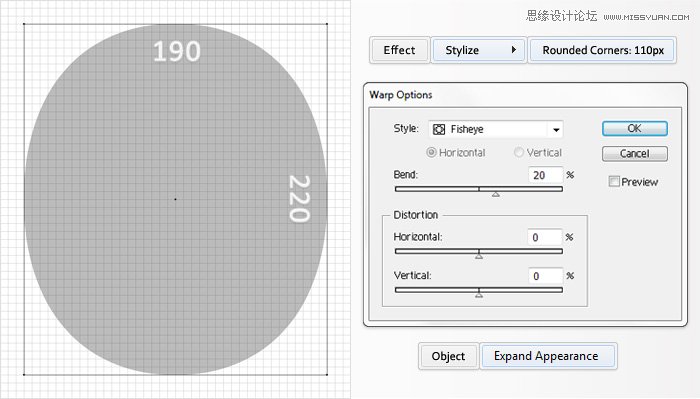The height and width of the screenshot is (399, 700).
Task: Cancel the Warp Options dialog
Action: 634,154
